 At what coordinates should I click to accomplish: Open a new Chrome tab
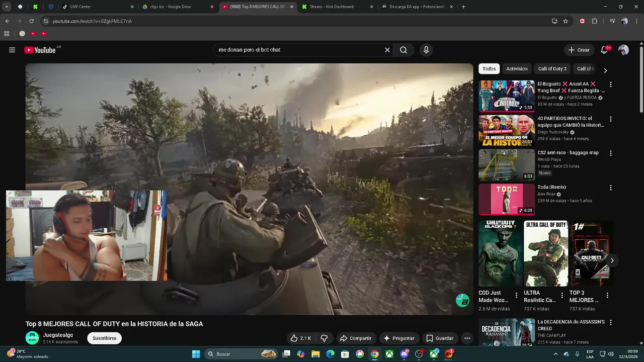pos(463,7)
